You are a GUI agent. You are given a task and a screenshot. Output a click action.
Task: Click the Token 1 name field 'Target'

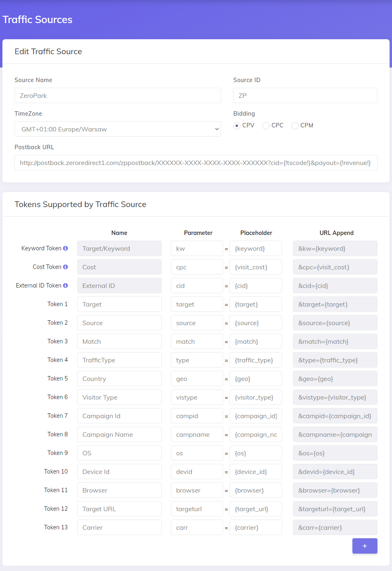pyautogui.click(x=119, y=304)
